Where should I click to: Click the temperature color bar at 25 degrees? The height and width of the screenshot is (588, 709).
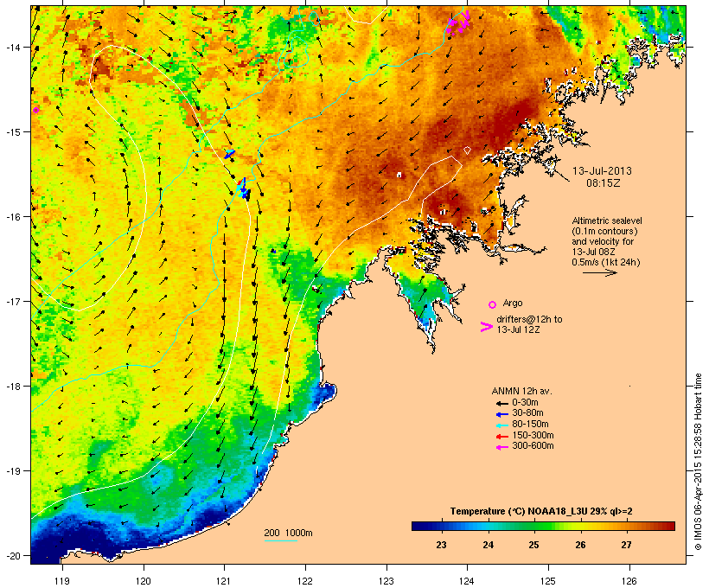click(x=534, y=526)
